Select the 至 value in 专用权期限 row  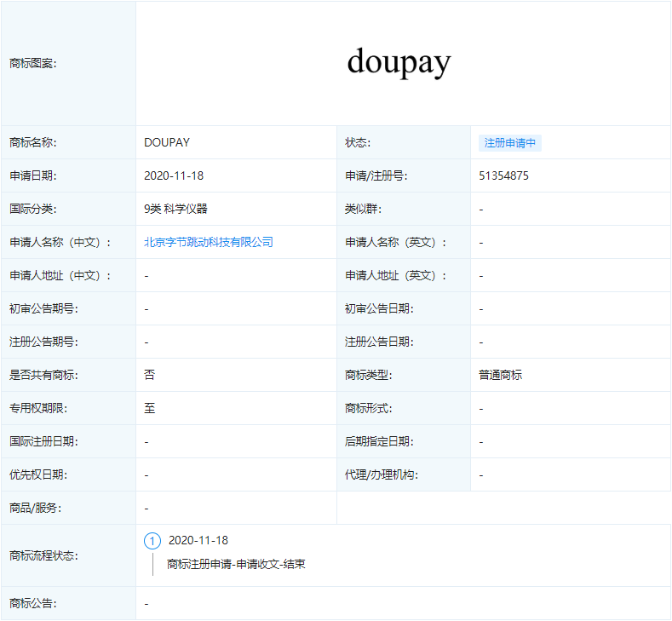click(149, 408)
